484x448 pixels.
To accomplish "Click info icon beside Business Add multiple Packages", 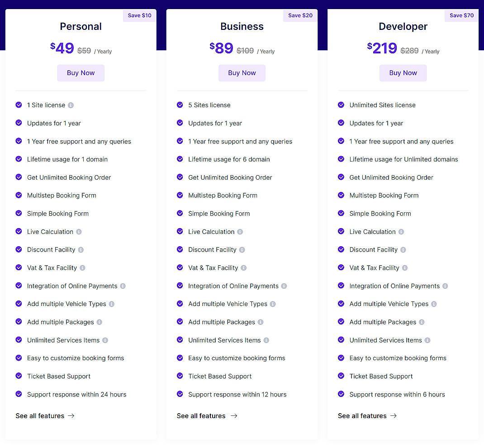I will pos(261,322).
